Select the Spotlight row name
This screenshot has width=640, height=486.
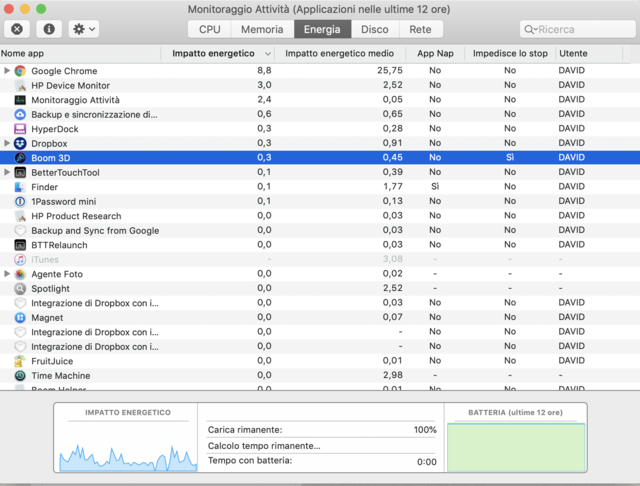tap(50, 288)
